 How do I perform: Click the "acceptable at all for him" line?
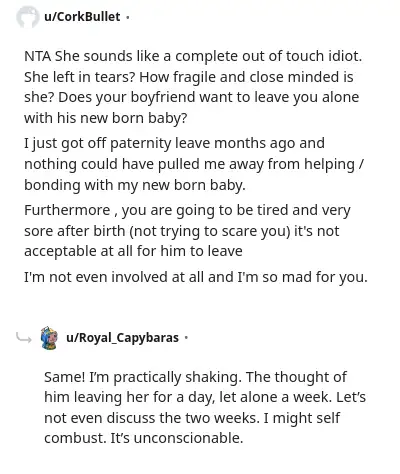coord(133,251)
